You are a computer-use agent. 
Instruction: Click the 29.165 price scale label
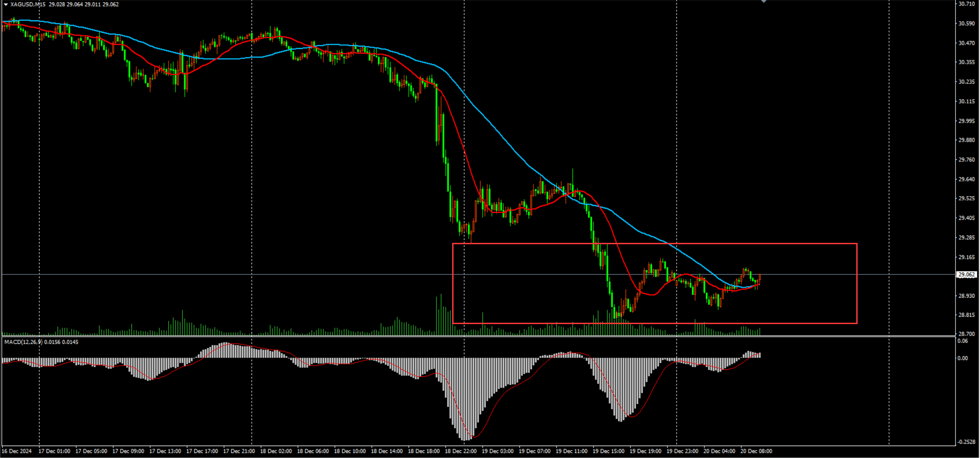pyautogui.click(x=967, y=257)
